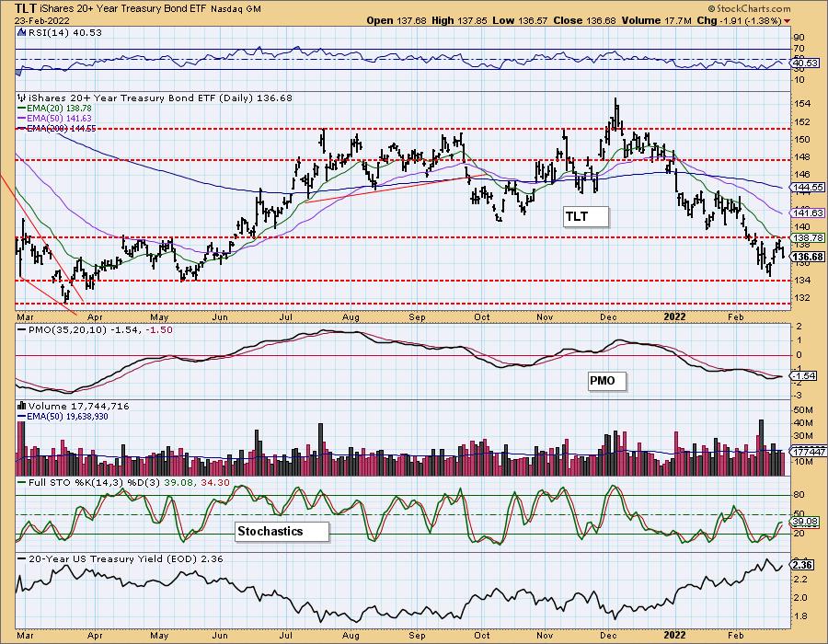Click the TLT ticker symbol in the header
The width and height of the screenshot is (828, 644).
coord(26,8)
